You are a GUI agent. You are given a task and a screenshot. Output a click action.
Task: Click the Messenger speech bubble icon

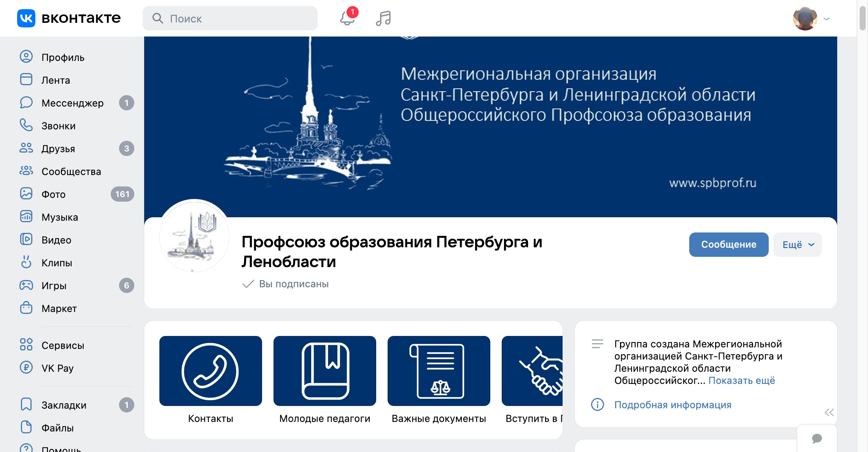pos(26,102)
